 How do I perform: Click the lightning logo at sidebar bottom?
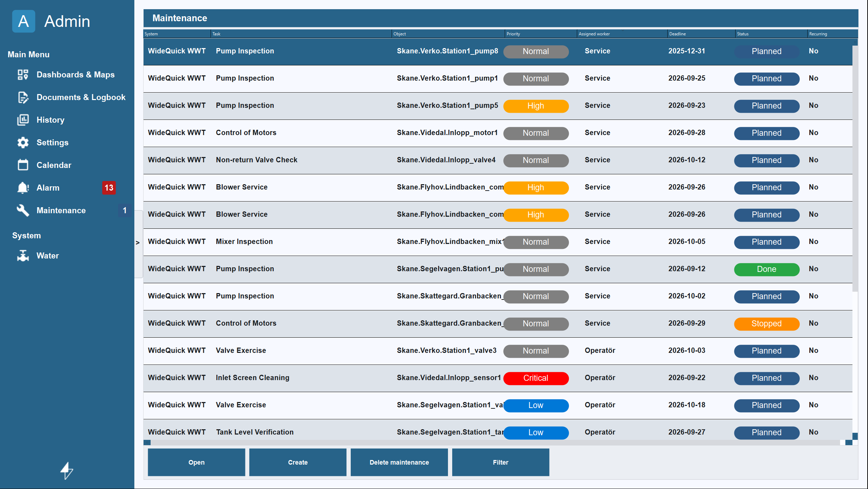coord(66,471)
